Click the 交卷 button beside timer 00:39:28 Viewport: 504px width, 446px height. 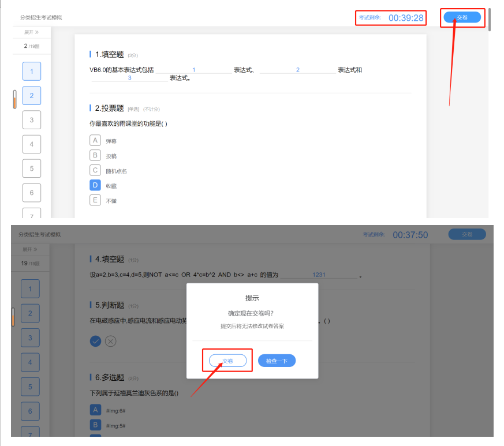pos(462,17)
